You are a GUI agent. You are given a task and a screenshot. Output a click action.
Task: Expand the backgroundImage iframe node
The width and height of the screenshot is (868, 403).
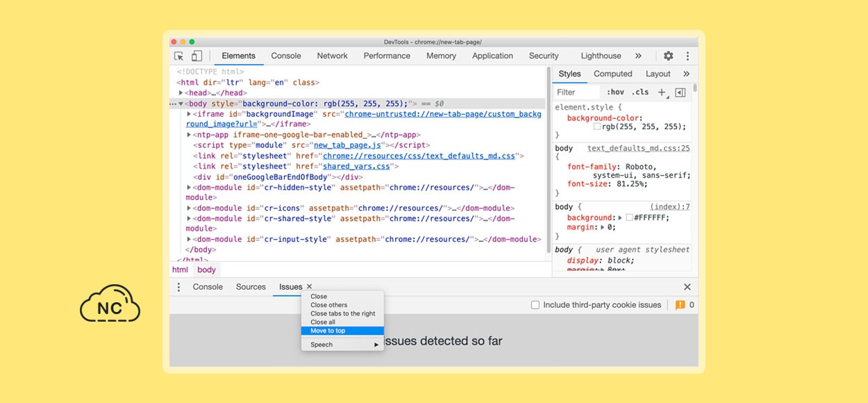click(x=190, y=114)
